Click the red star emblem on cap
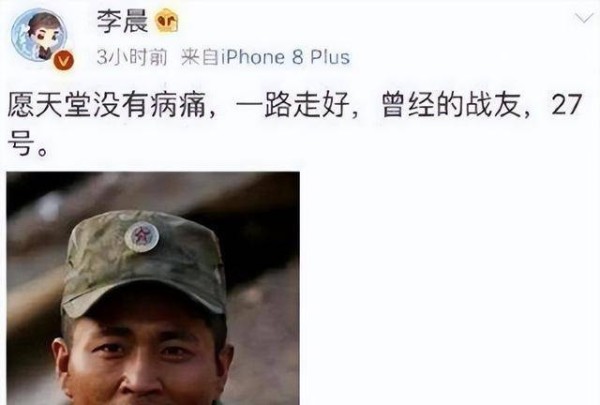600x405 pixels. [x=142, y=237]
